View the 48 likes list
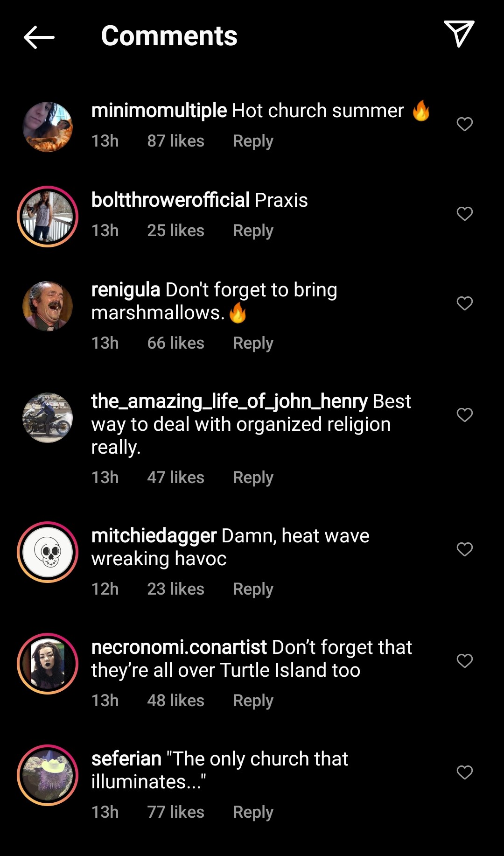Screen dimensions: 504x856 tap(175, 701)
